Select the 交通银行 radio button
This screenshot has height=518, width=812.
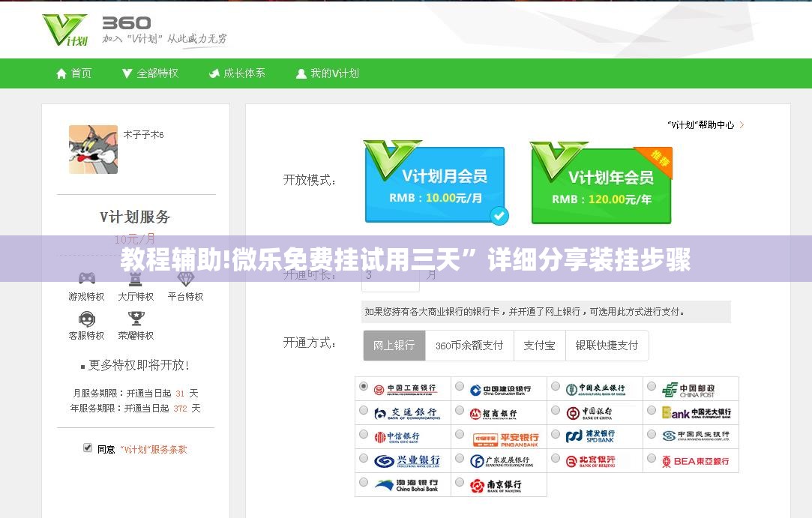[364, 410]
